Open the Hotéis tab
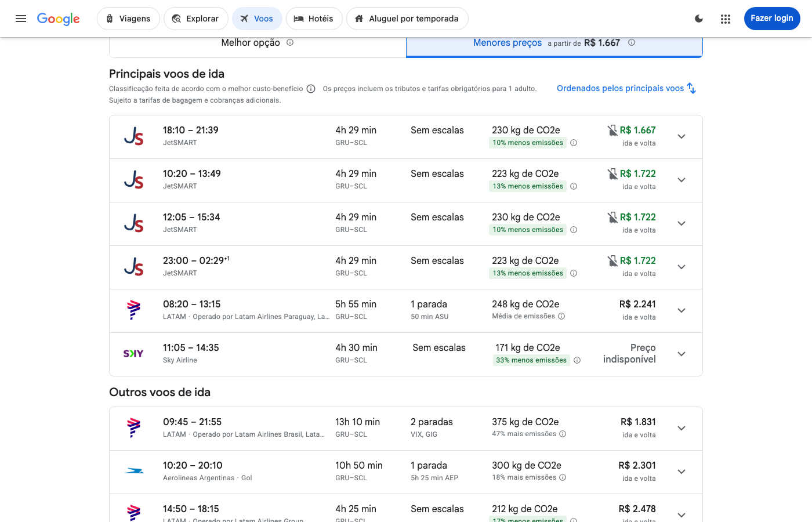 [x=314, y=19]
